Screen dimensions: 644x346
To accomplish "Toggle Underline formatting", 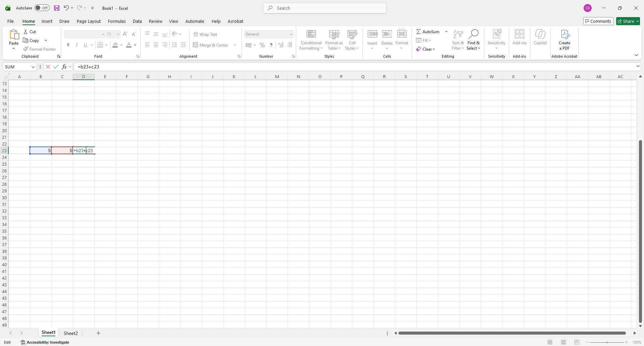I will click(x=85, y=45).
